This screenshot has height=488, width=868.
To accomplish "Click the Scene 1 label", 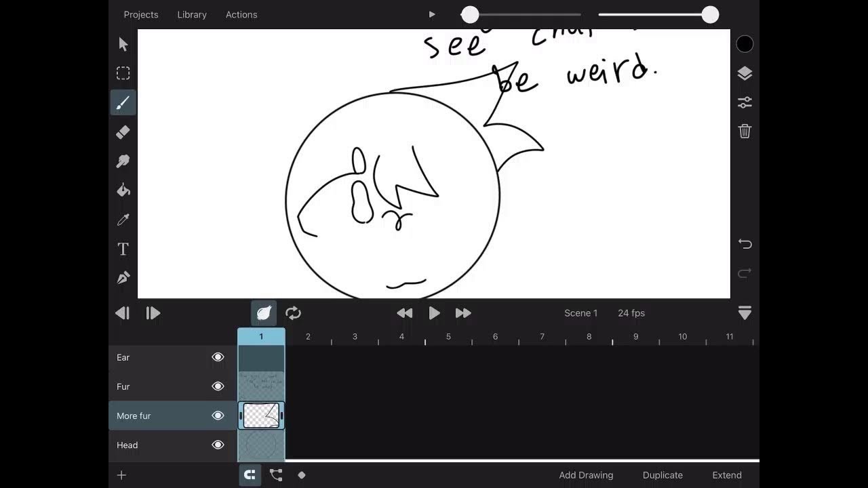I will click(x=580, y=313).
